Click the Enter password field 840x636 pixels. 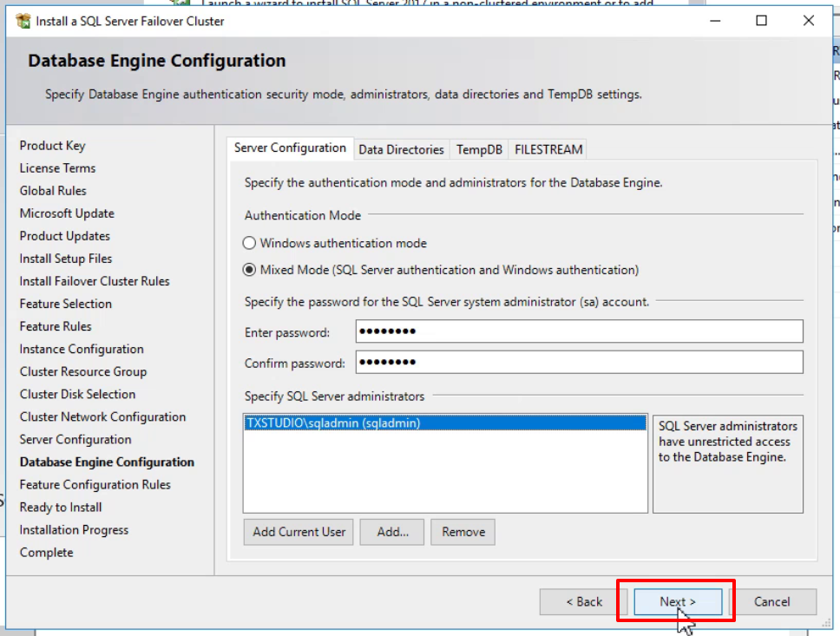[x=579, y=331]
